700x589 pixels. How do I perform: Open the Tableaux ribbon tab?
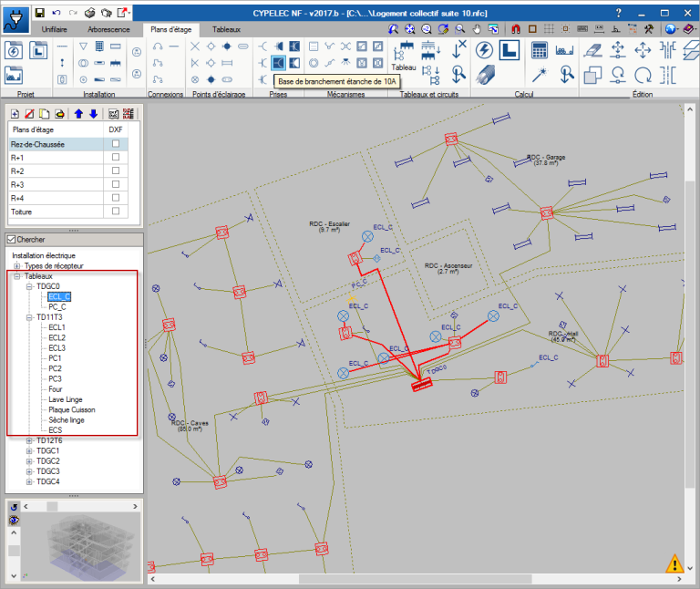(x=227, y=30)
